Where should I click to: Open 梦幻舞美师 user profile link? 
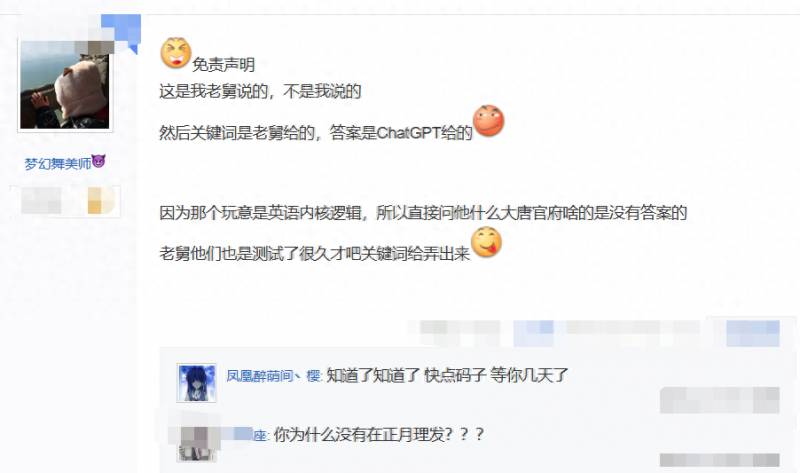pyautogui.click(x=58, y=164)
